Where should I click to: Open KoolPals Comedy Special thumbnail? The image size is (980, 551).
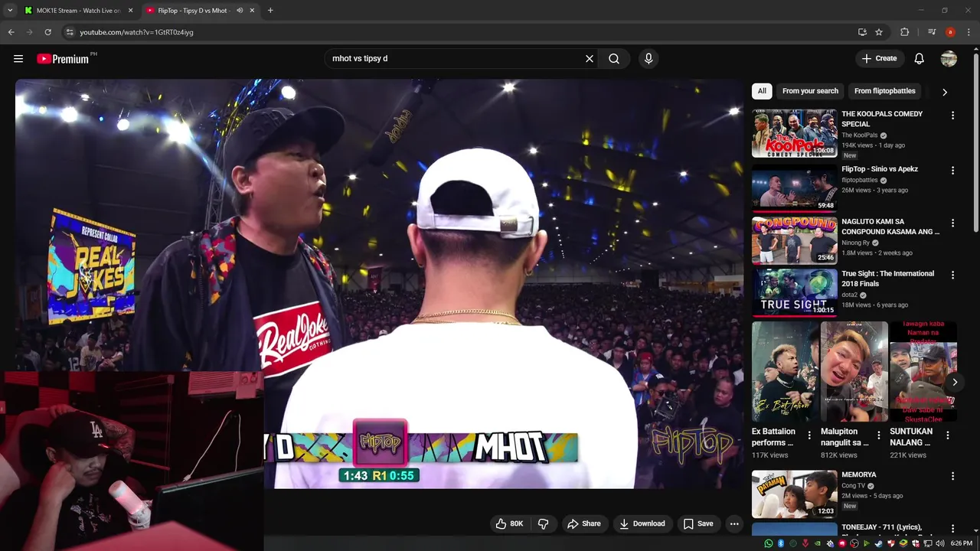(794, 133)
